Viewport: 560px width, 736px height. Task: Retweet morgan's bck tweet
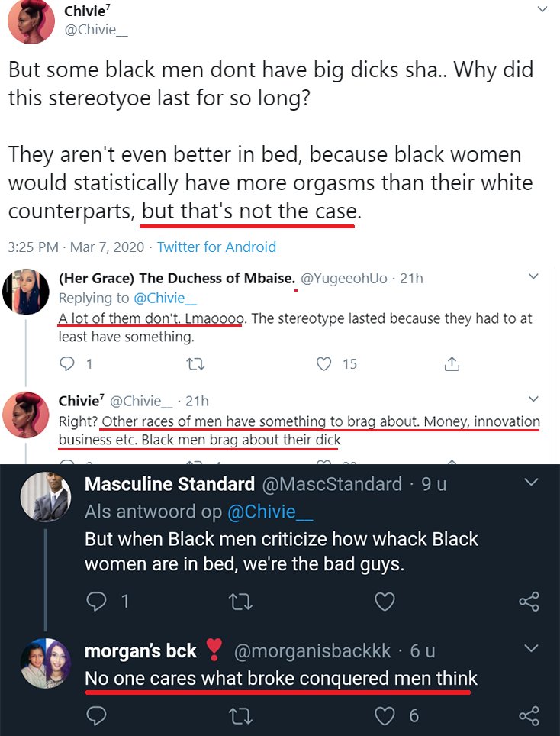click(241, 716)
